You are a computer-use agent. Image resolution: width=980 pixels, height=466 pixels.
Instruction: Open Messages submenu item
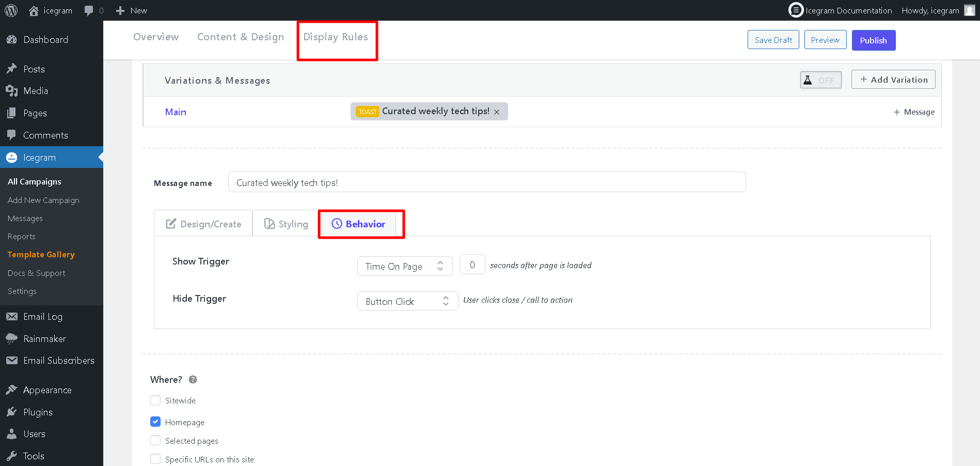coord(25,219)
